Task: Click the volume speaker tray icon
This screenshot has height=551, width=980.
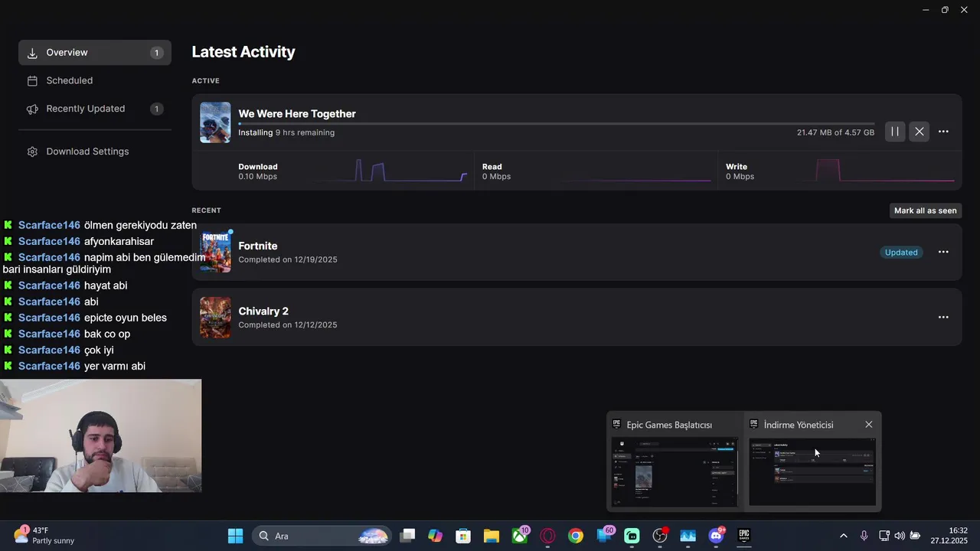Action: [899, 536]
